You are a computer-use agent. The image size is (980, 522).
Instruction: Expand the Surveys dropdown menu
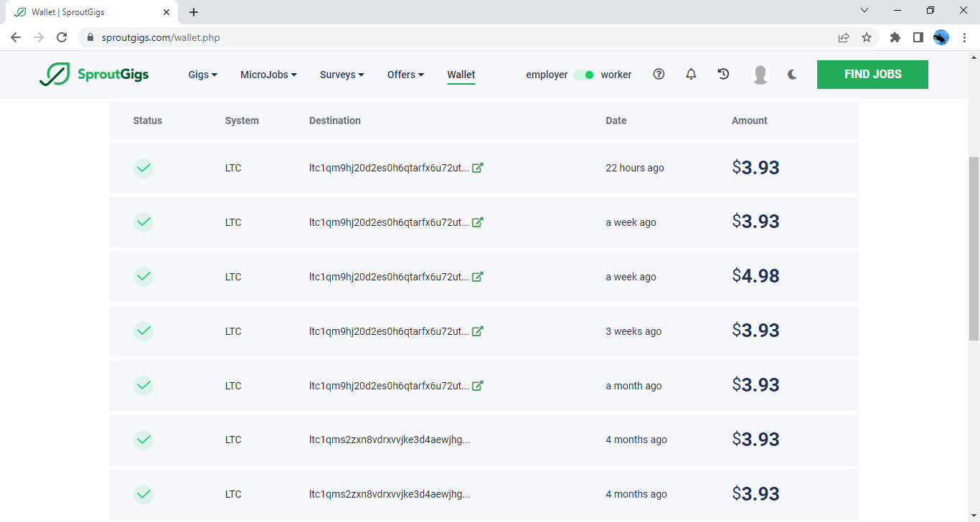[x=341, y=75]
